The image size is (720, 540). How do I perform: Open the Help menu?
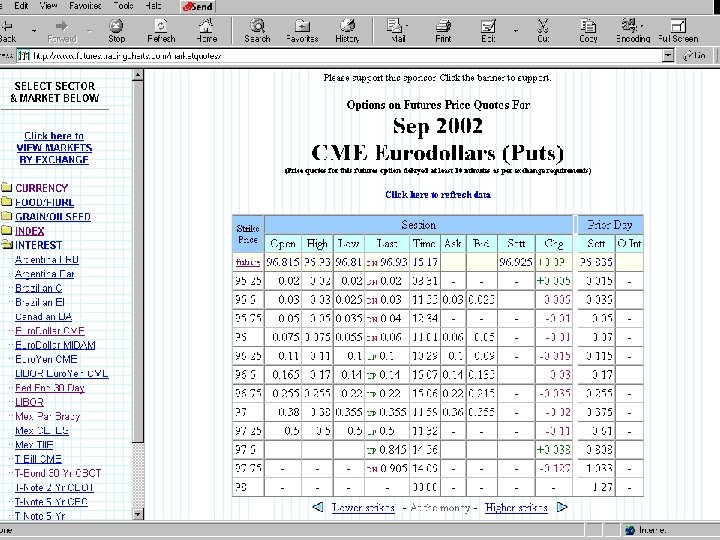(153, 6)
